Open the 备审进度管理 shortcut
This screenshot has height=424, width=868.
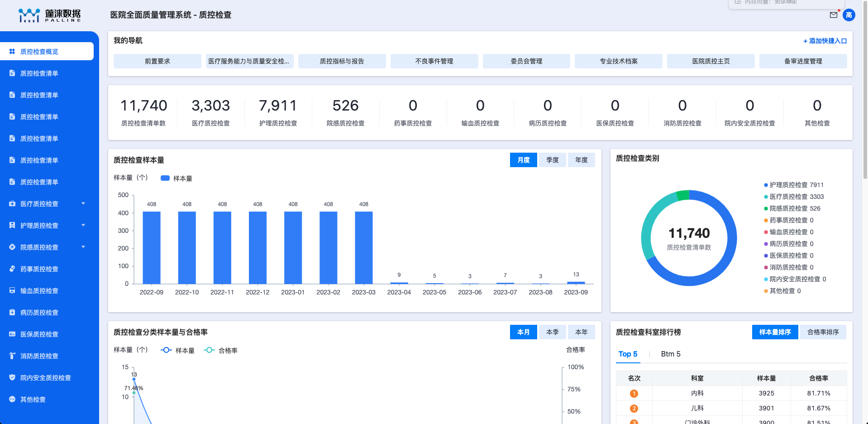click(x=803, y=61)
